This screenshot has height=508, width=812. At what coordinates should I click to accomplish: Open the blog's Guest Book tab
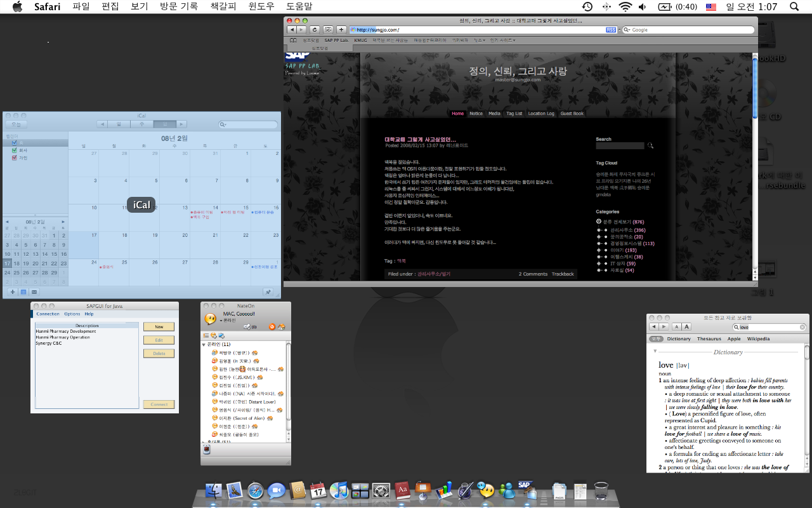(x=572, y=114)
